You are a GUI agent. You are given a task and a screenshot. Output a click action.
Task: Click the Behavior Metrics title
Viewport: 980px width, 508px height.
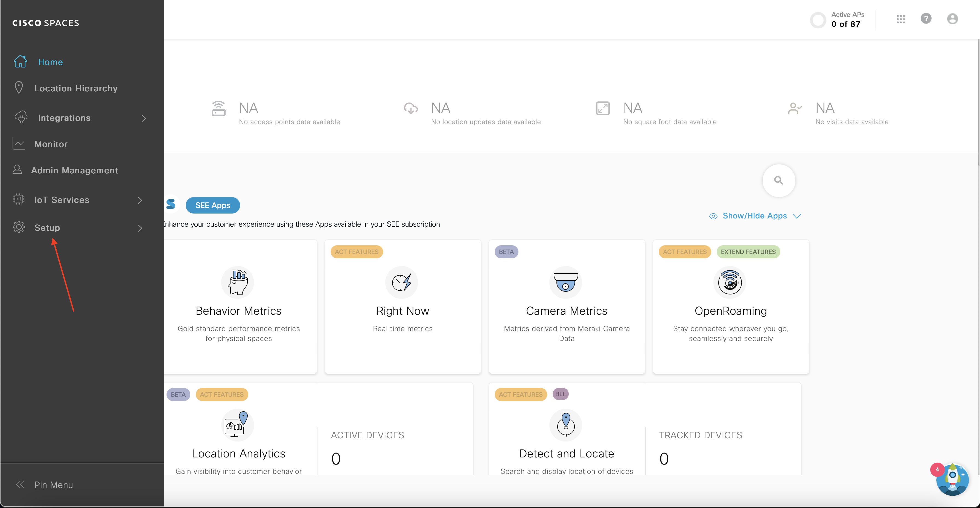point(238,311)
